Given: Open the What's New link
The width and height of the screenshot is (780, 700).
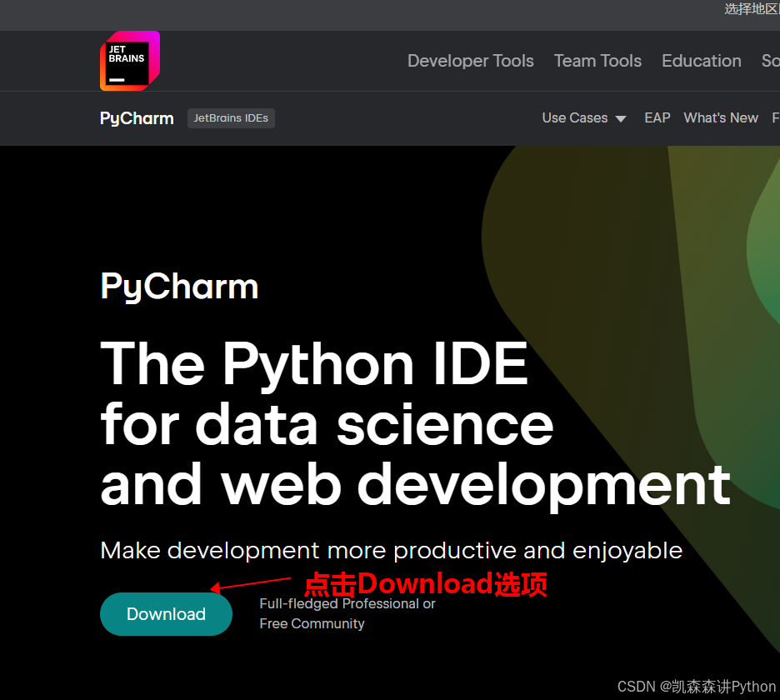Looking at the screenshot, I should coord(721,117).
